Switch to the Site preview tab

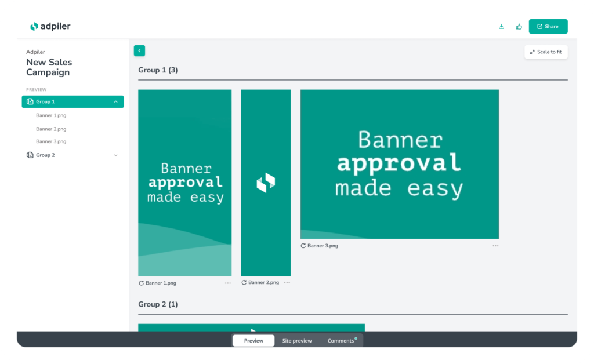(x=297, y=341)
